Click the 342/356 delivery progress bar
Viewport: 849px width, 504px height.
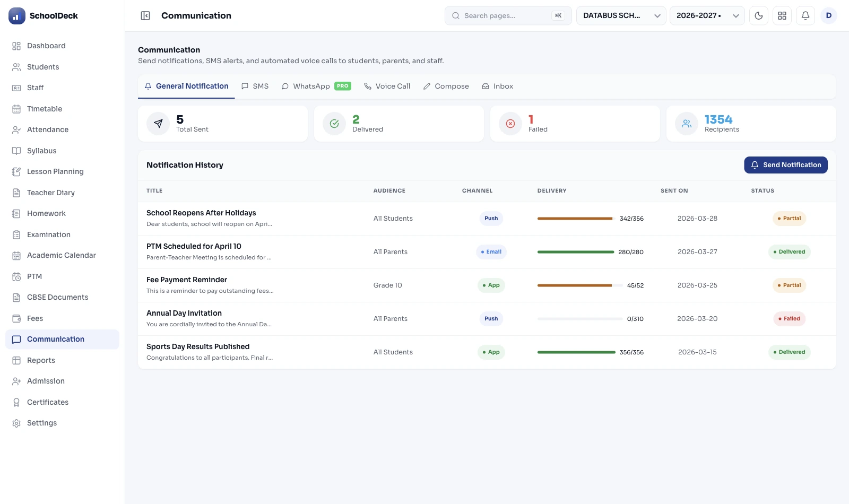pyautogui.click(x=576, y=219)
